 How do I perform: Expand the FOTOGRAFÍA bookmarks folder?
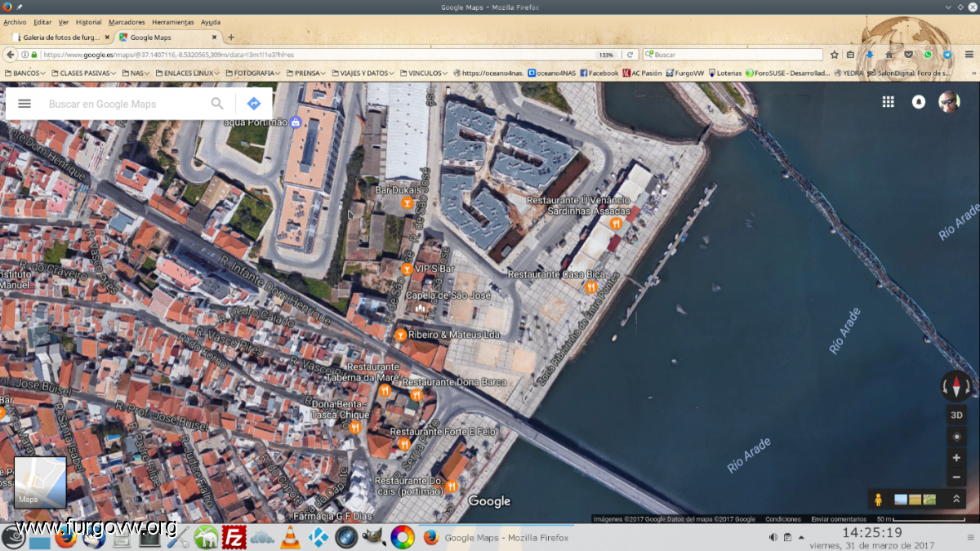pos(254,73)
